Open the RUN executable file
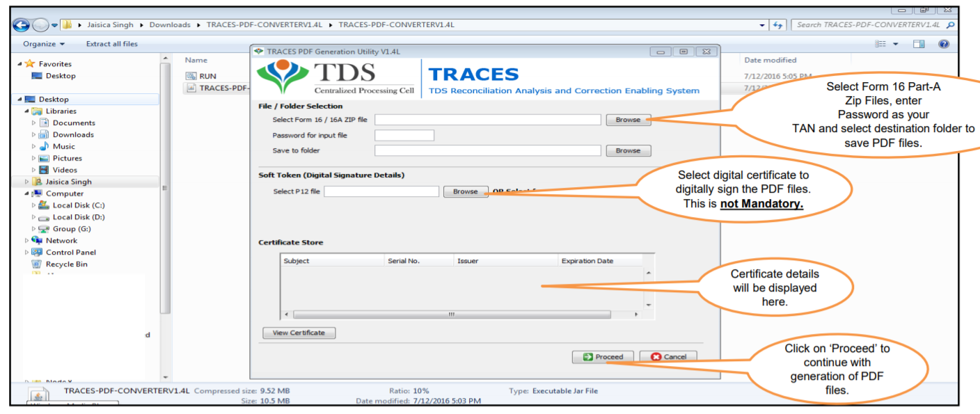 tap(206, 76)
